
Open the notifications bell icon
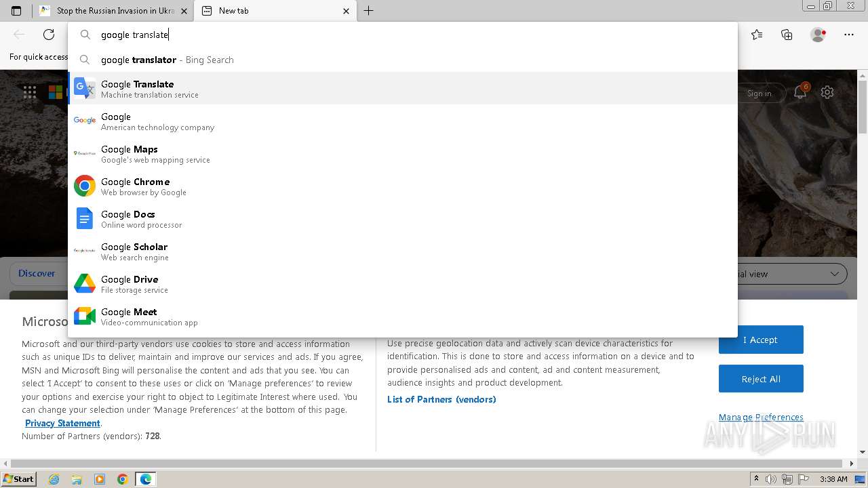click(800, 92)
